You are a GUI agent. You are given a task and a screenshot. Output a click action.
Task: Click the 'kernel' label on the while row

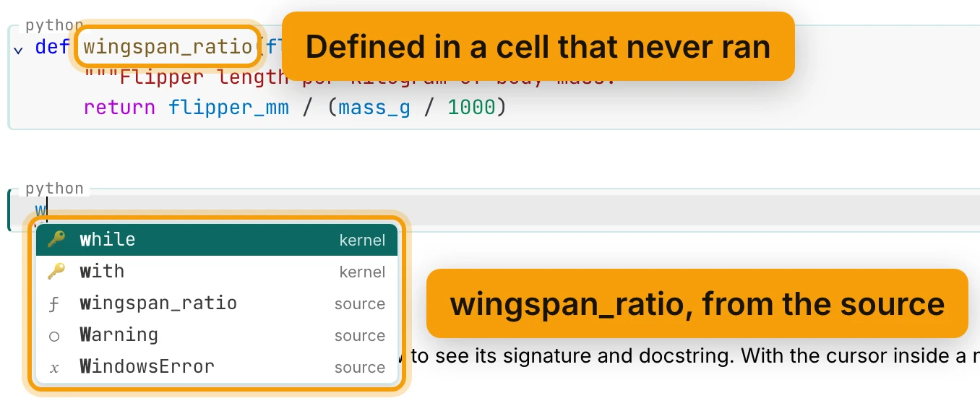[x=362, y=240]
